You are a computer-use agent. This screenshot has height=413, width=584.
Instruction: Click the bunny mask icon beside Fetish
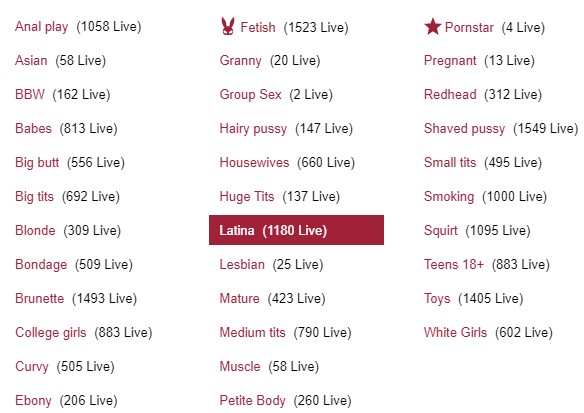click(228, 26)
